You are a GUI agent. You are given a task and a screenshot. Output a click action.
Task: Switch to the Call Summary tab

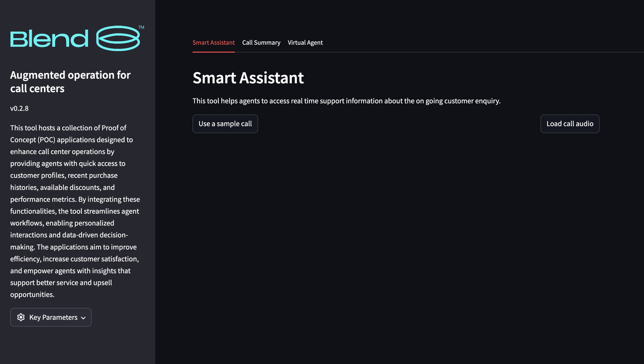(261, 43)
